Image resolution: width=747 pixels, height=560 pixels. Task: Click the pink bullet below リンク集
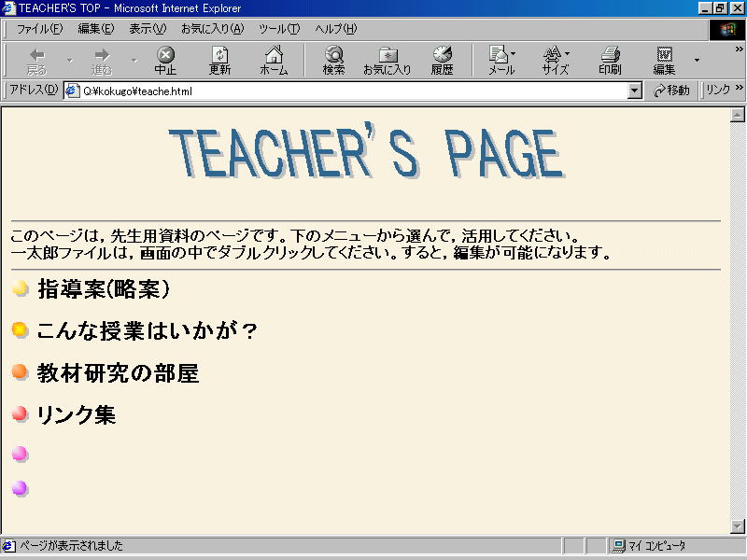pos(20,454)
